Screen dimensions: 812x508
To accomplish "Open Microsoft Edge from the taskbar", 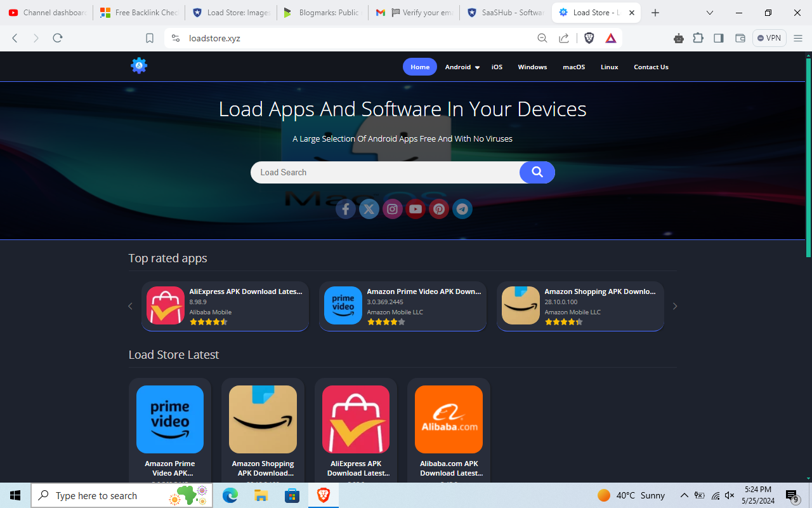I will pos(230,495).
